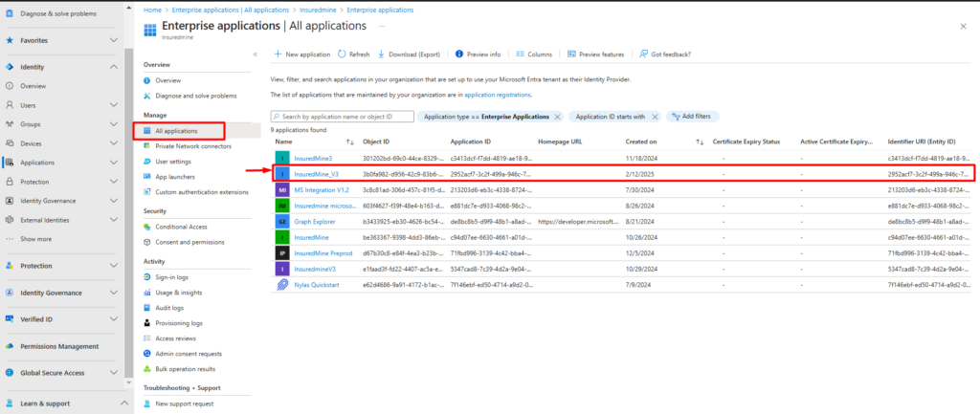Collapse the Identity section chevron
Viewport: 980px width, 414px height.
[114, 67]
